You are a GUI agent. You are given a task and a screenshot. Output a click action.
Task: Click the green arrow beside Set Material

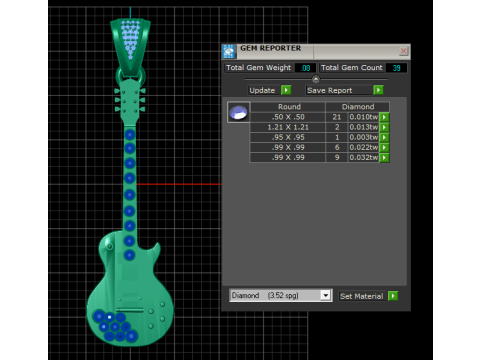click(x=393, y=296)
